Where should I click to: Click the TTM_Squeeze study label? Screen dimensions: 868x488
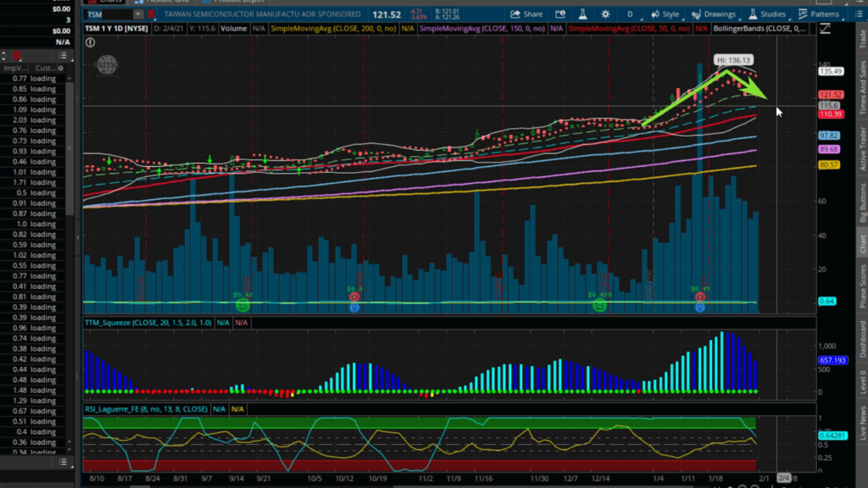pyautogui.click(x=148, y=323)
